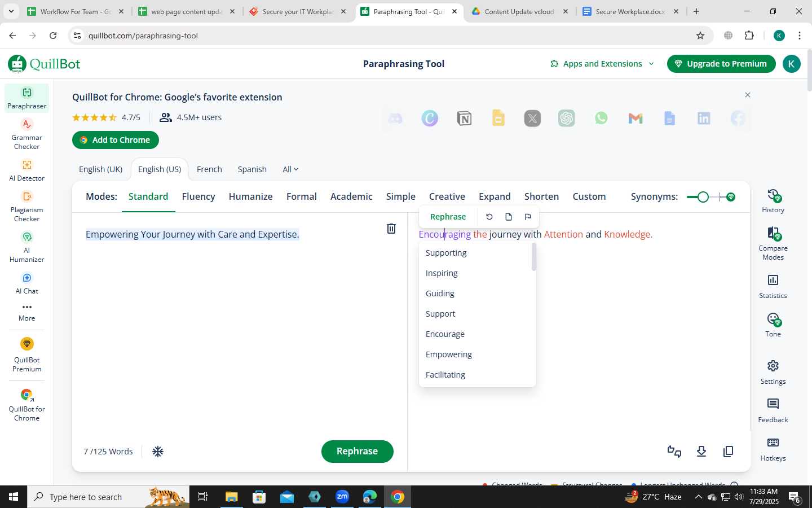
Task: Open the AI Humanizer tool
Action: 27,247
